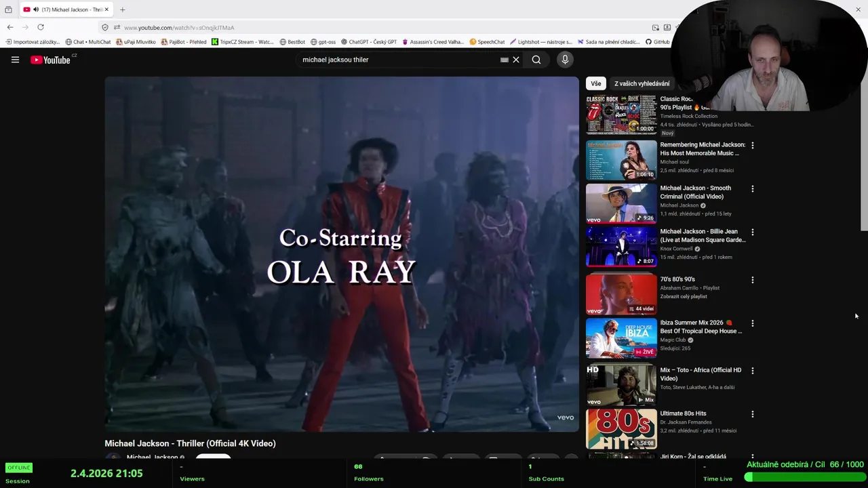
Task: Open the Smooth Criminal video thumbnail
Action: click(621, 203)
